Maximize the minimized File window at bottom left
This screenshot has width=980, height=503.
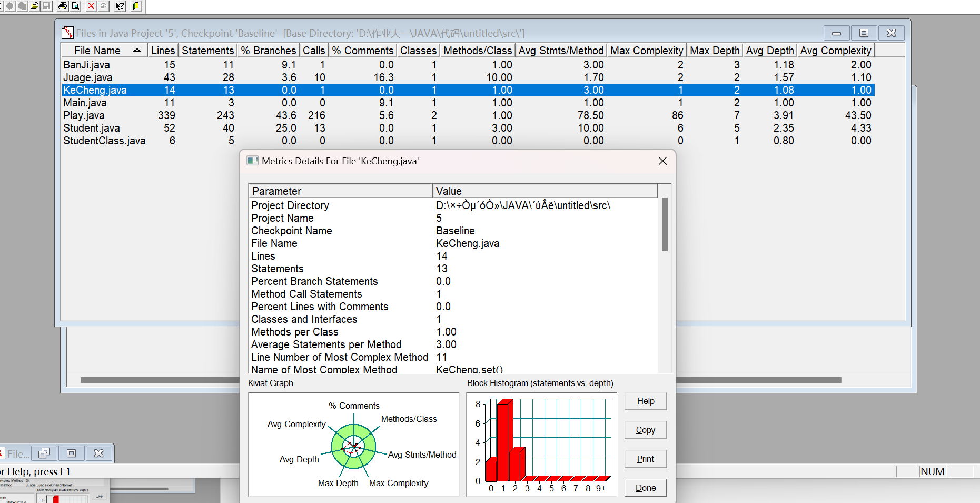(72, 453)
